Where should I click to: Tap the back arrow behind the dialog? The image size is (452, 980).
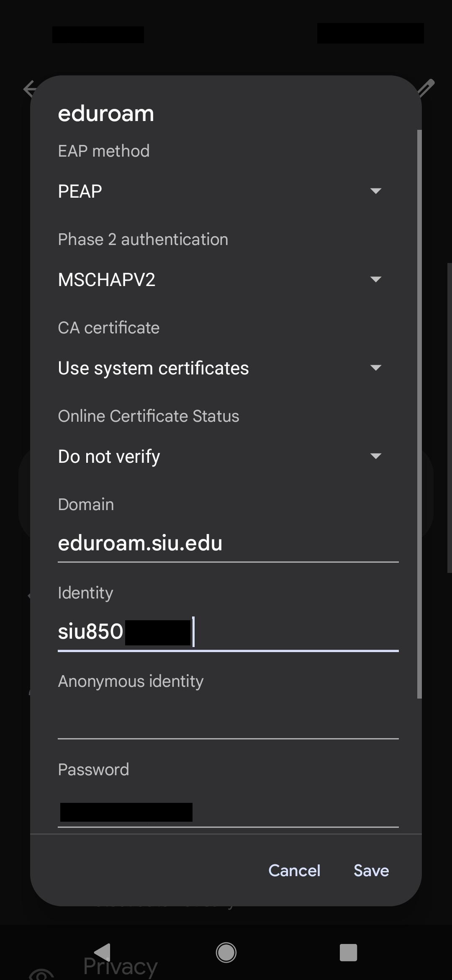pos(28,89)
